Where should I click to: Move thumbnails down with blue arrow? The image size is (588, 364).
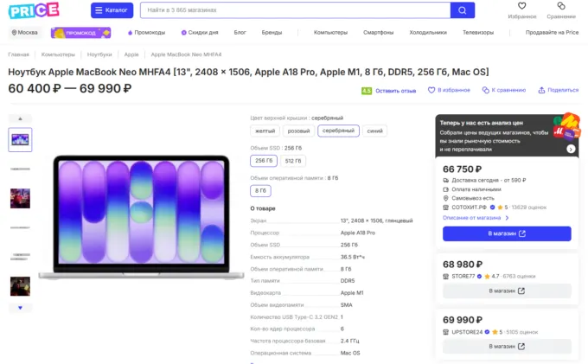click(20, 308)
